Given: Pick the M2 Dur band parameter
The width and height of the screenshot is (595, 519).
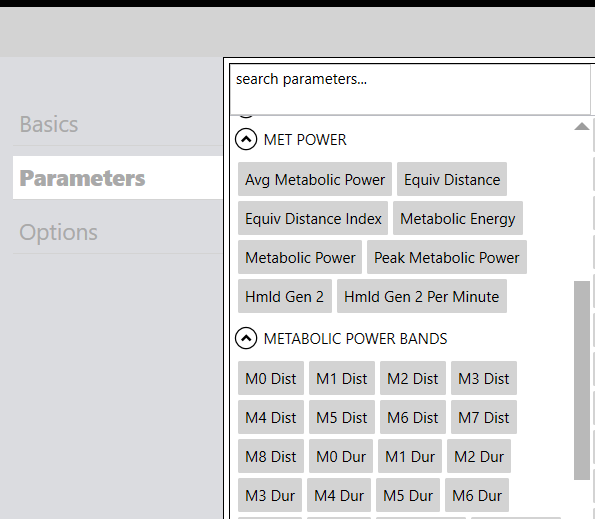Looking at the screenshot, I should [479, 456].
